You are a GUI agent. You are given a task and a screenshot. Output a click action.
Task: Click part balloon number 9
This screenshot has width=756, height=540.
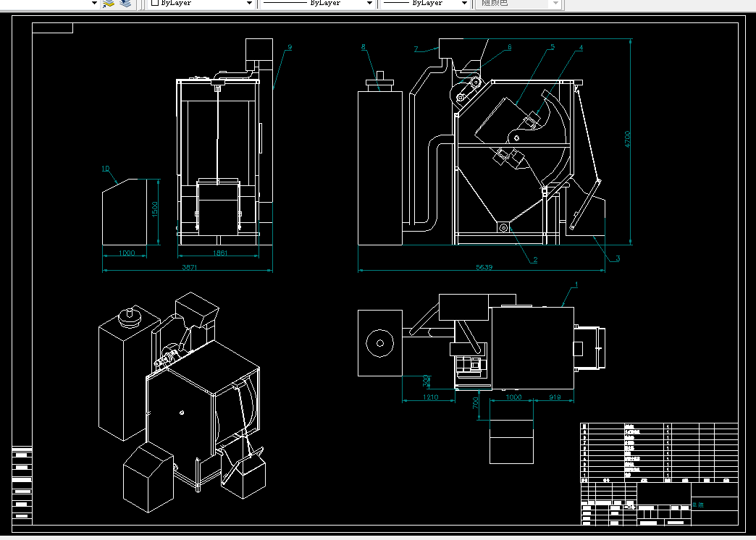coord(290,47)
